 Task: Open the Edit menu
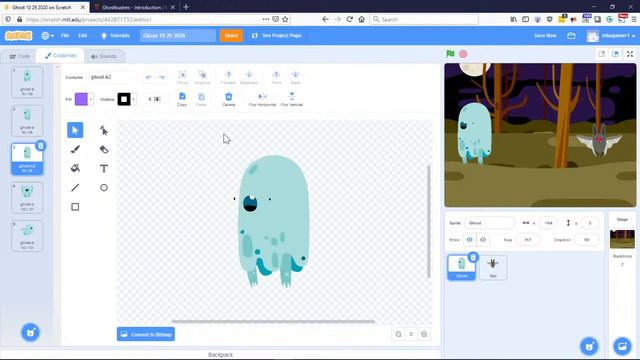[82, 36]
